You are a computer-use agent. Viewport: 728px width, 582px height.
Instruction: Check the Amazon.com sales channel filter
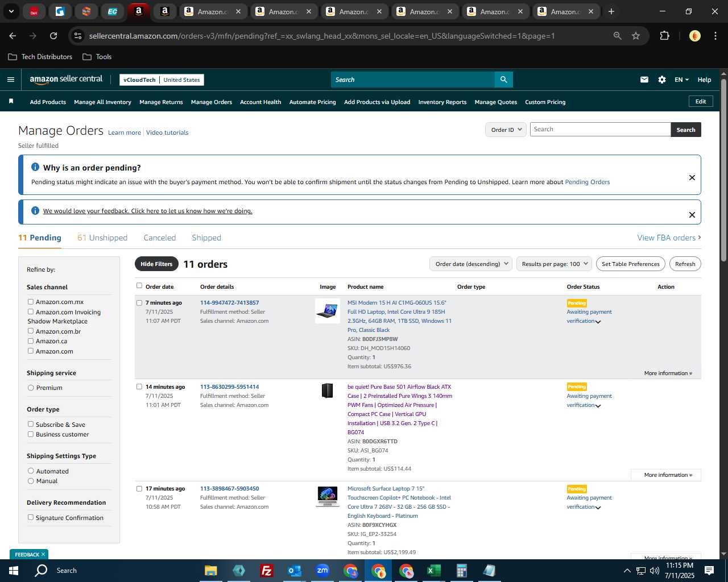31,351
